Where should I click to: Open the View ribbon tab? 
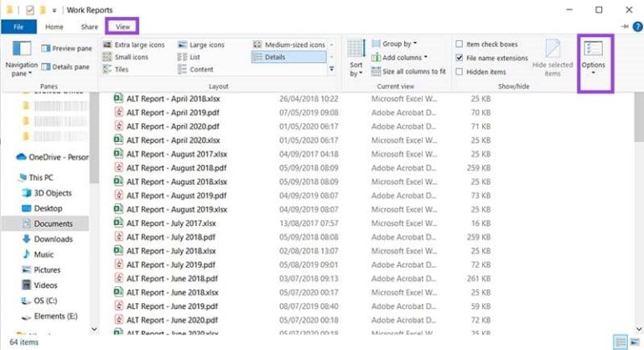122,27
